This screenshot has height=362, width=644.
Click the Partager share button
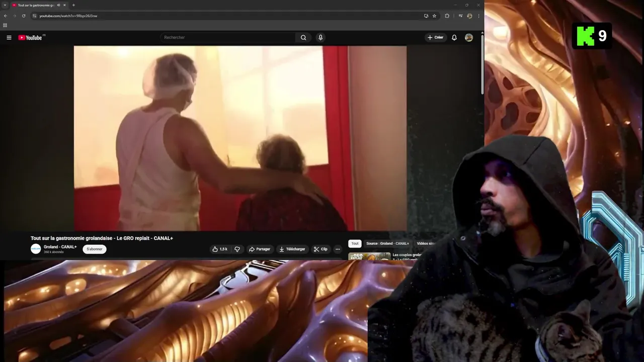coord(260,249)
